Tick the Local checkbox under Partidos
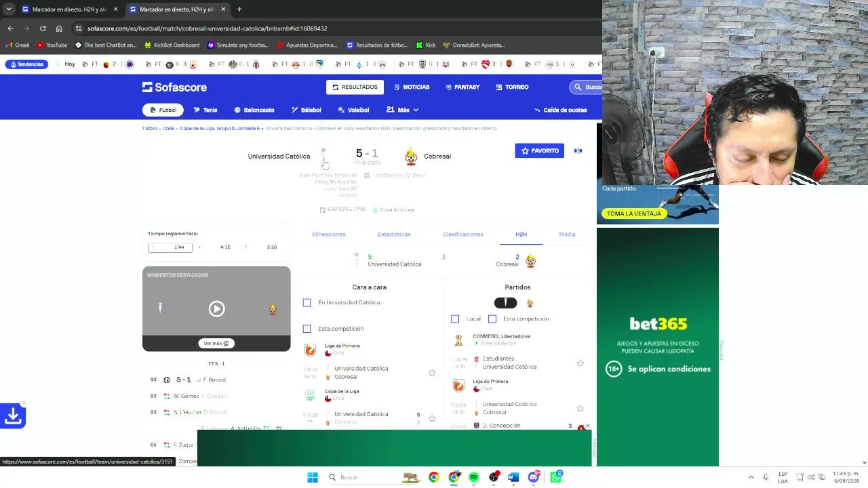 455,319
